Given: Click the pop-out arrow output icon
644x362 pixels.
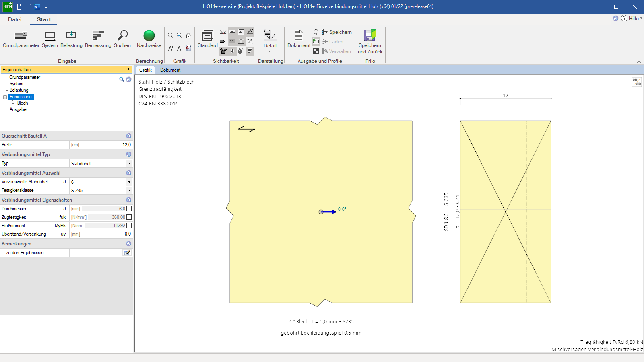Looking at the screenshot, I should click(x=316, y=51).
